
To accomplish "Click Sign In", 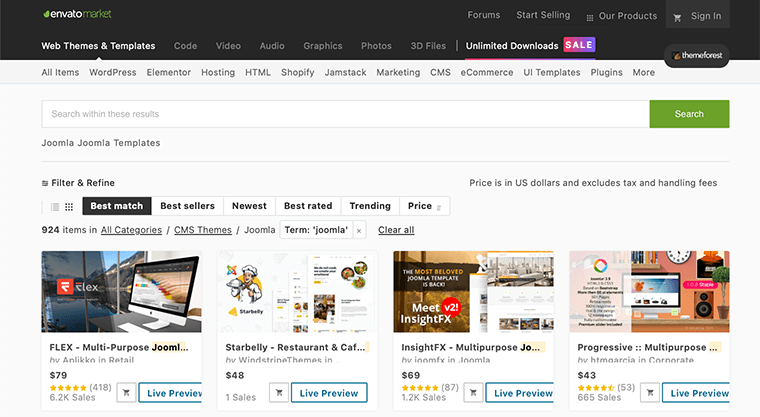I will 706,16.
